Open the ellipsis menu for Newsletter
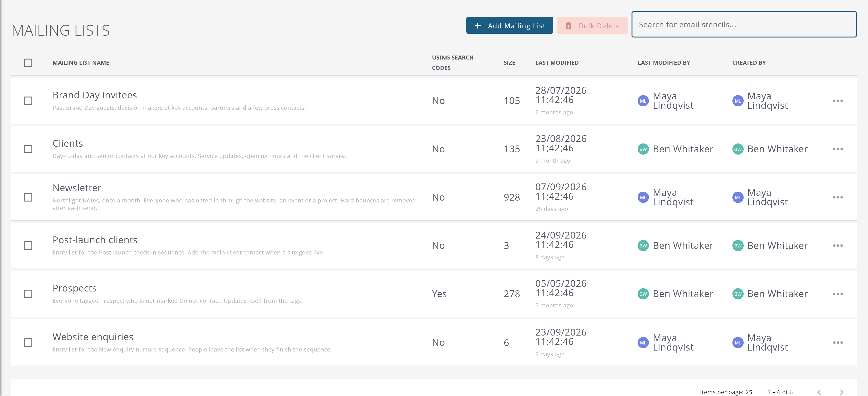Image resolution: width=868 pixels, height=396 pixels. click(838, 197)
